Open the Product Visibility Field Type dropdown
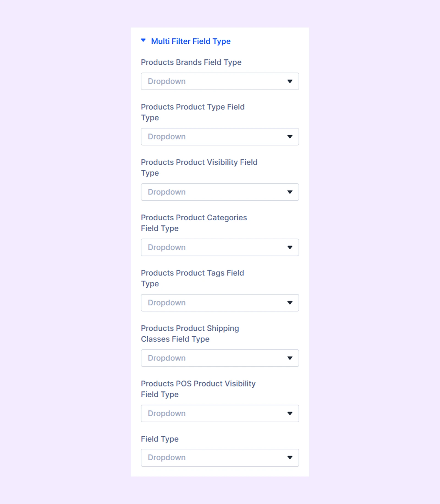 click(x=220, y=192)
